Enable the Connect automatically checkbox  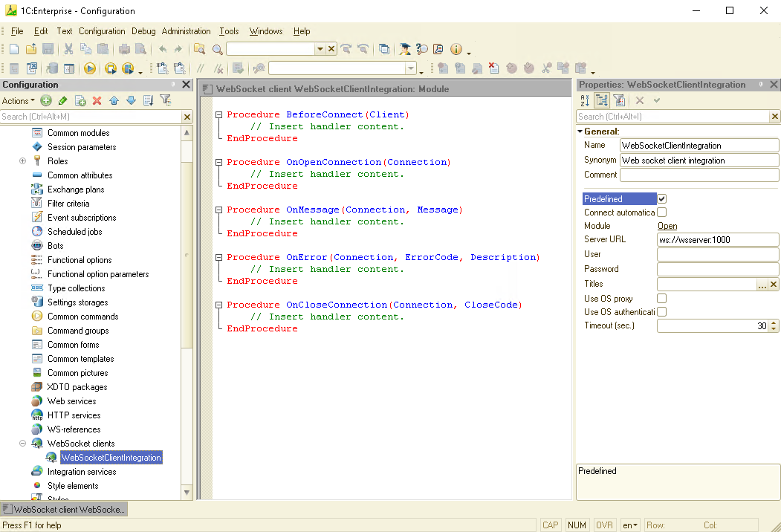[x=662, y=213]
